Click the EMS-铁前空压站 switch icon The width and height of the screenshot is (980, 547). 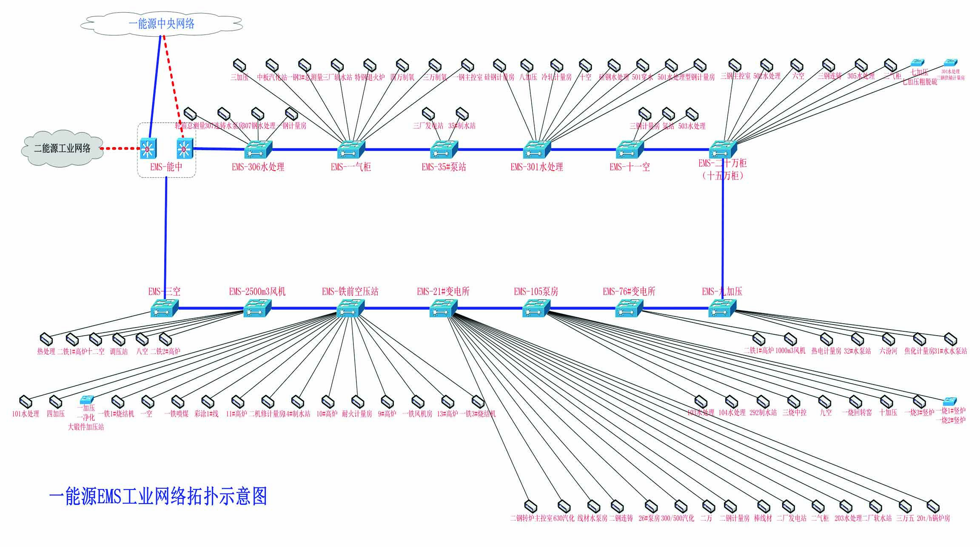350,308
